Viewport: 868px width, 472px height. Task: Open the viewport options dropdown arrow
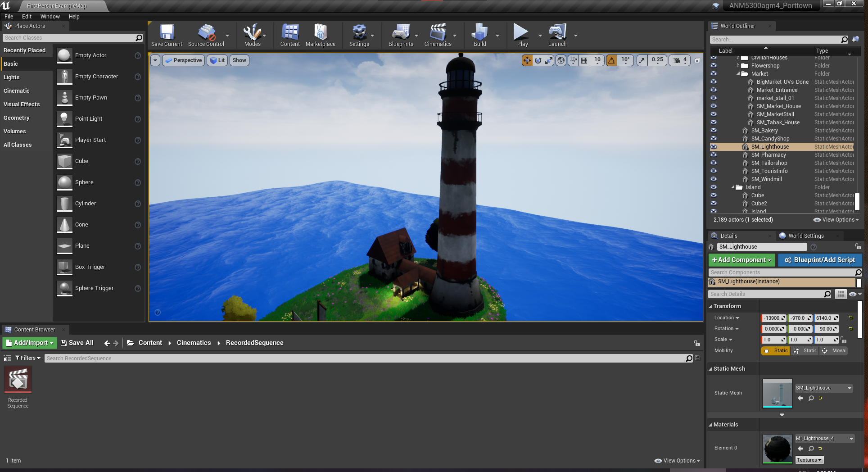tap(155, 60)
